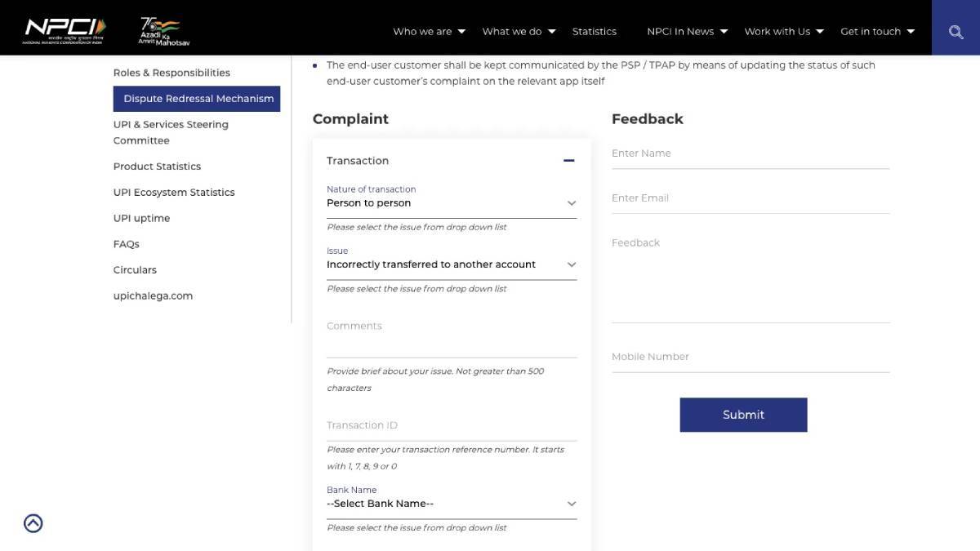
Task: Click the NPCI logo
Action: point(65,30)
